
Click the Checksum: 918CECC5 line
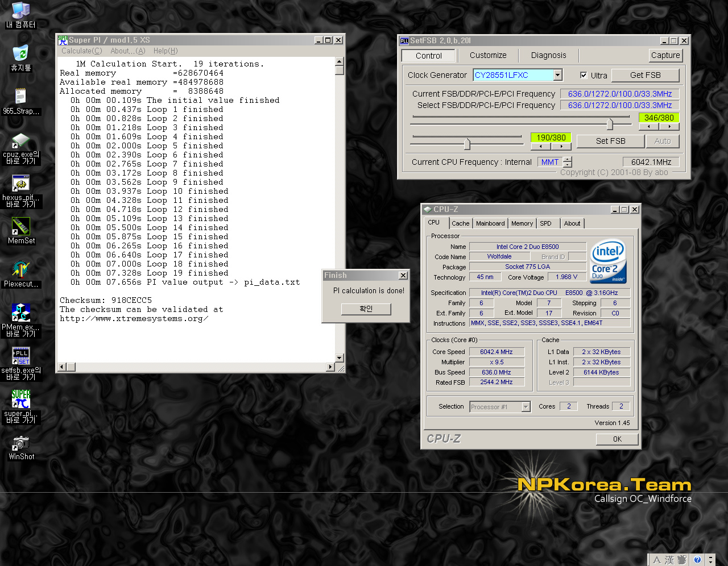tap(106, 300)
